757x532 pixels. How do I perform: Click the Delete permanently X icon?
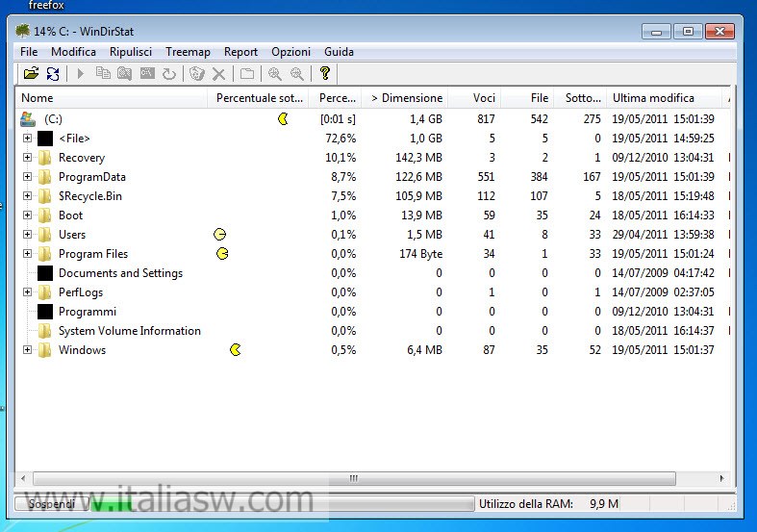[x=218, y=74]
